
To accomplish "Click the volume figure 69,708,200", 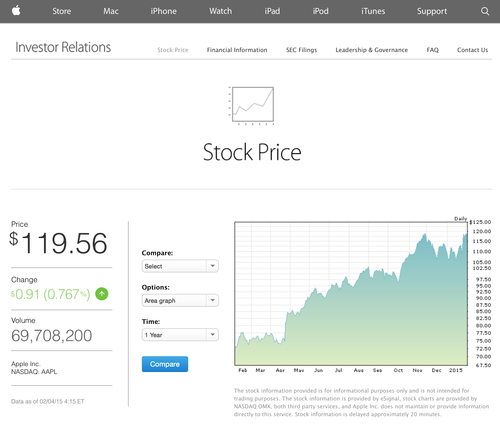I will (x=52, y=336).
